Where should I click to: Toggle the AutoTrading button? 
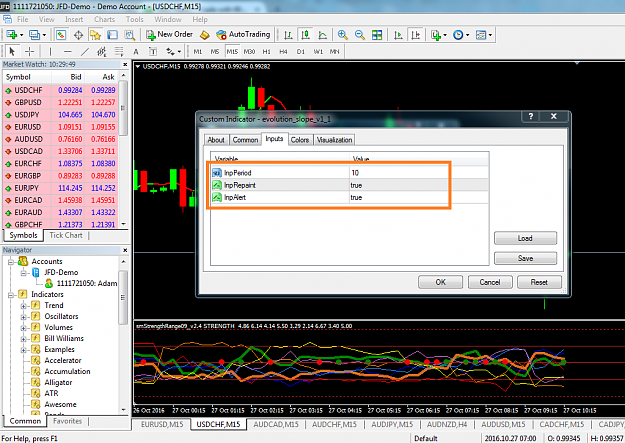pyautogui.click(x=243, y=35)
